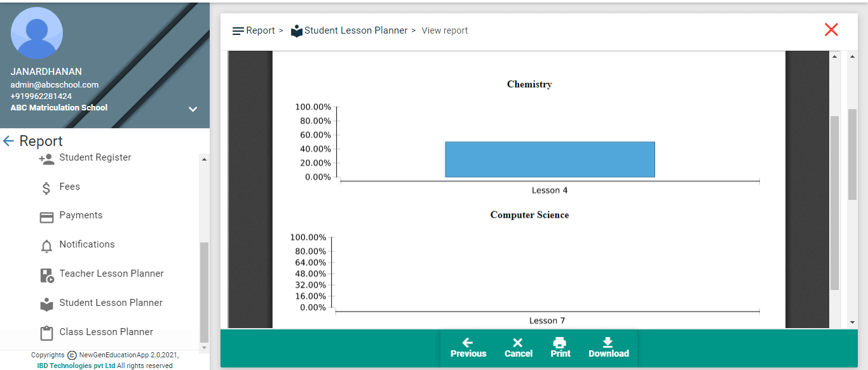Click the user profile avatar icon
868x370 pixels.
point(37,33)
